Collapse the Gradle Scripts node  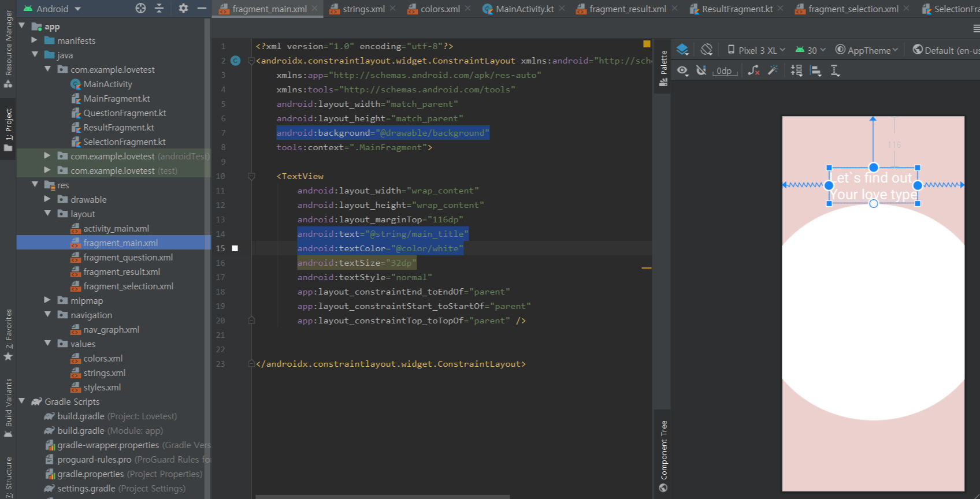click(x=22, y=401)
